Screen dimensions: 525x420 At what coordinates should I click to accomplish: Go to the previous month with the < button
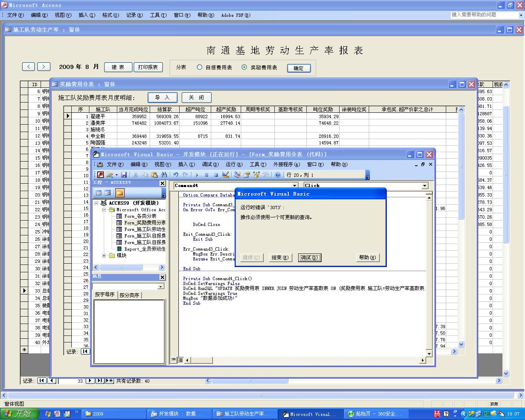click(x=28, y=67)
